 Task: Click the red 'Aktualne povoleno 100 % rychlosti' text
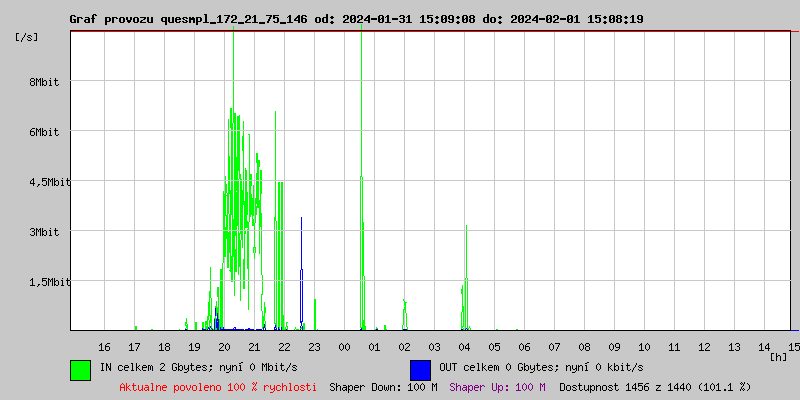point(218,387)
